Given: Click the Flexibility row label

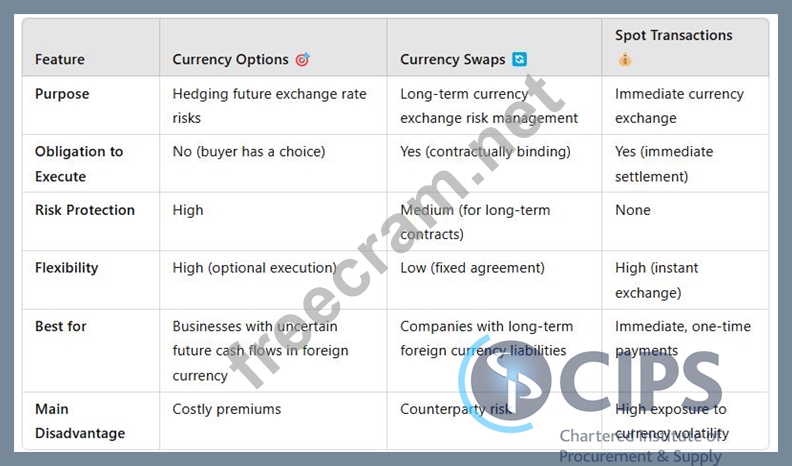Looking at the screenshot, I should point(67,268).
